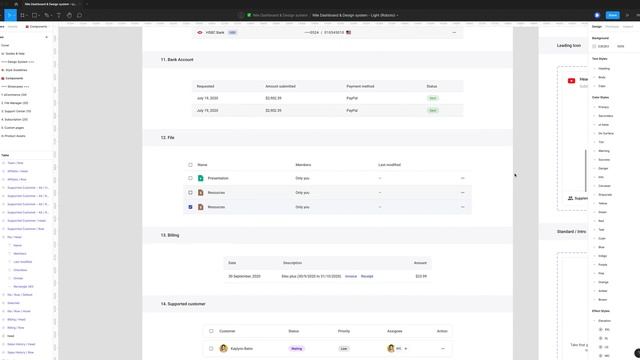The image size is (640, 360).
Task: Click the Background color swatch
Action: coord(594,47)
